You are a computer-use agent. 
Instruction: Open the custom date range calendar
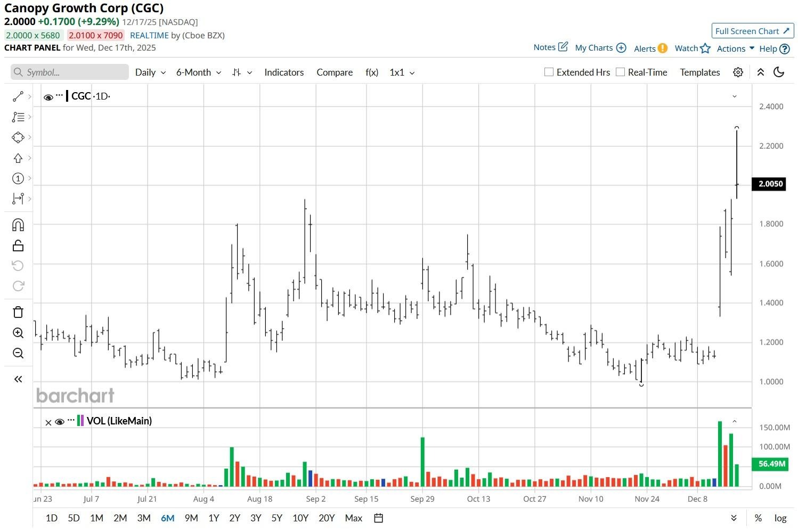coord(379,518)
